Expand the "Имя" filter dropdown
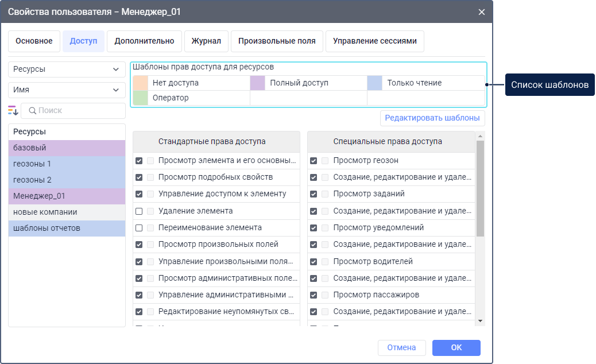The height and width of the screenshot is (364, 596). point(67,90)
